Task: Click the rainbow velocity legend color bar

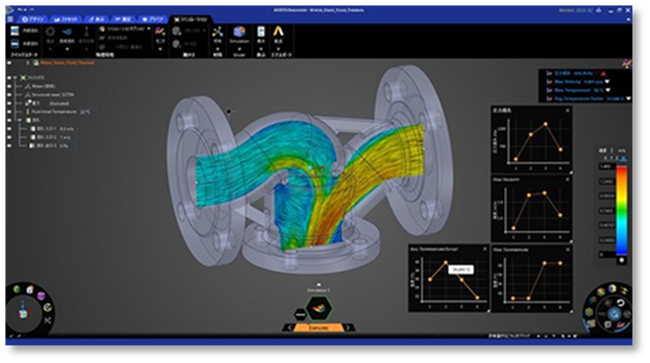Action: tap(621, 211)
